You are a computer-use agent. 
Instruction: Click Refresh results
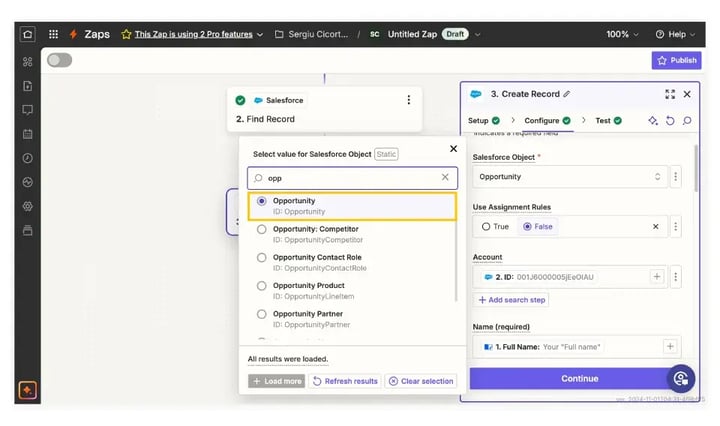345,381
